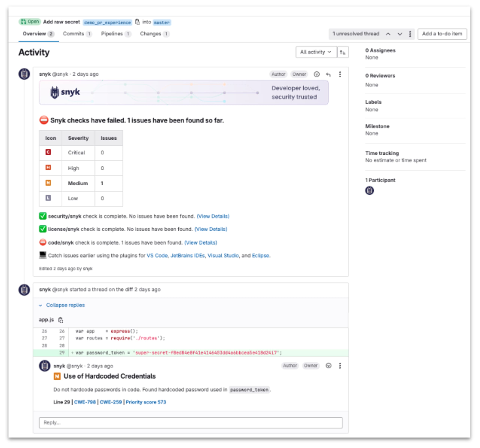
Task: Open the demo_pr_experience branch link
Action: pyautogui.click(x=107, y=22)
